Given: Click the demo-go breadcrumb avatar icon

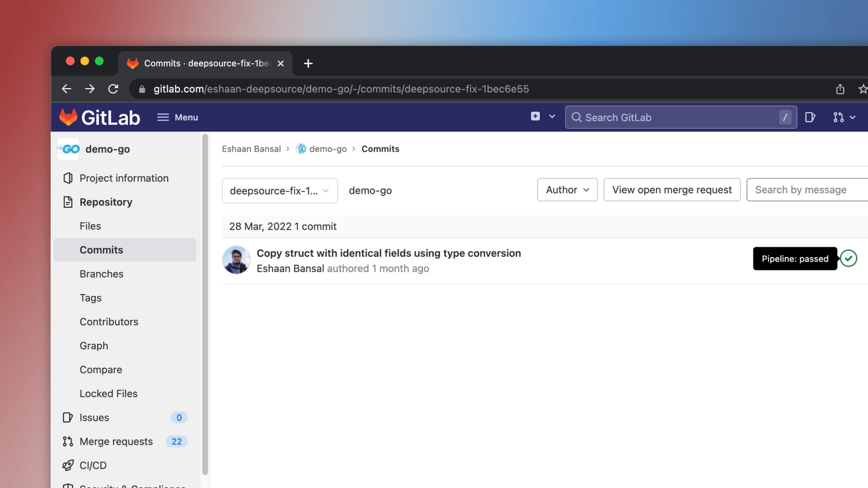Looking at the screenshot, I should [x=301, y=149].
